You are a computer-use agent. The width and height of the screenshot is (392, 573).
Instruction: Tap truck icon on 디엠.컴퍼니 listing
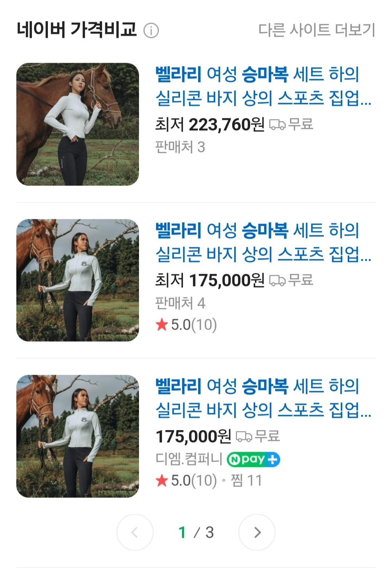244,436
